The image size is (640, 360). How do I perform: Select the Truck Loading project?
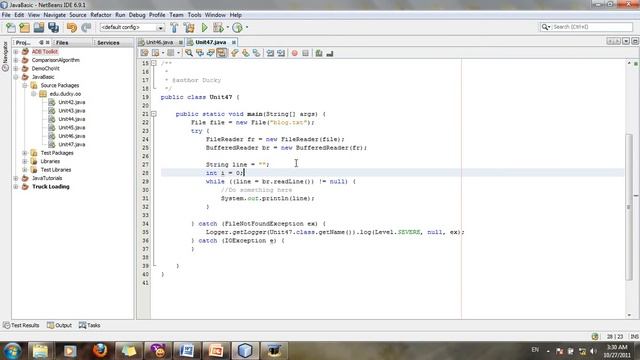point(51,187)
